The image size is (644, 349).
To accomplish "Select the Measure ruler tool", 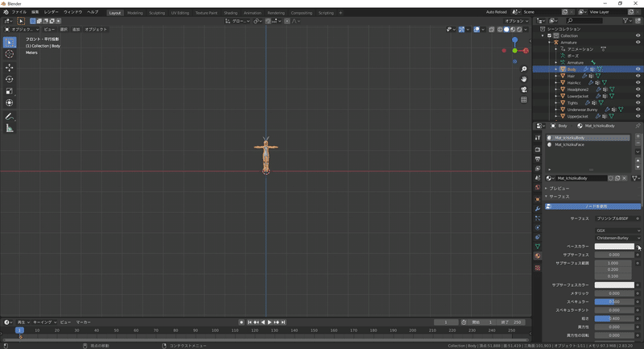I will coord(10,129).
